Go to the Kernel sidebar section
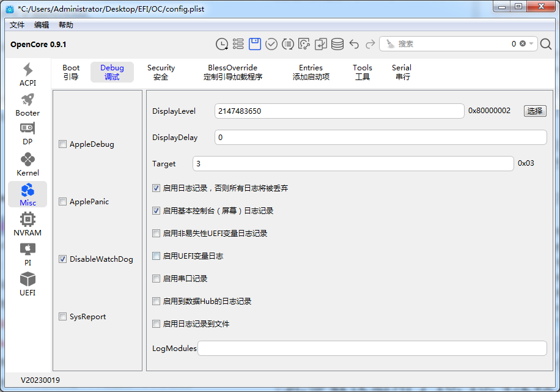 pyautogui.click(x=28, y=165)
